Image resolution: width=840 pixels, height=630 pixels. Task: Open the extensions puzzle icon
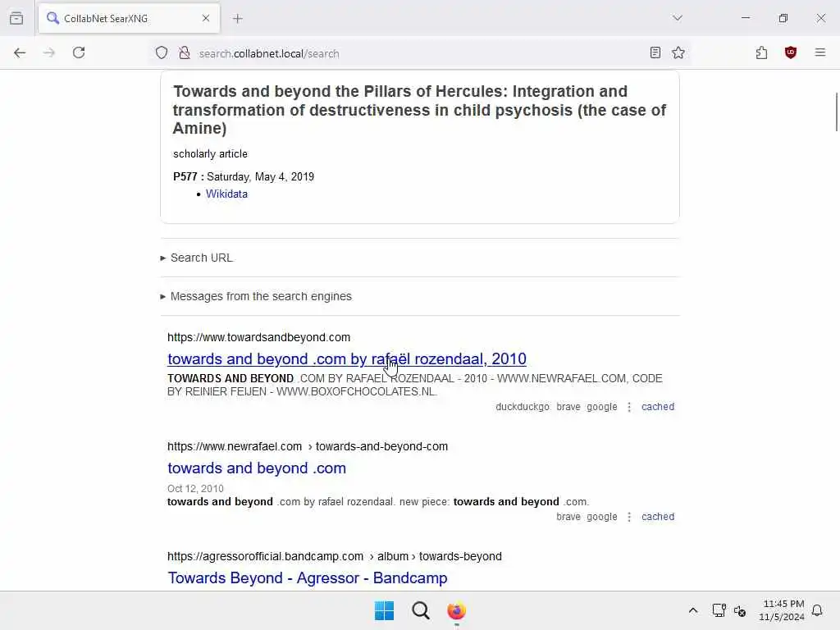(x=762, y=52)
